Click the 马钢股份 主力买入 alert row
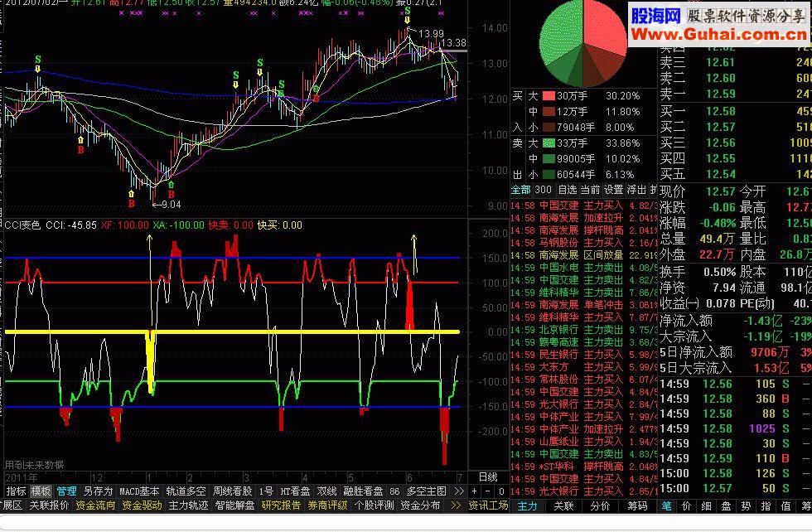 583,243
